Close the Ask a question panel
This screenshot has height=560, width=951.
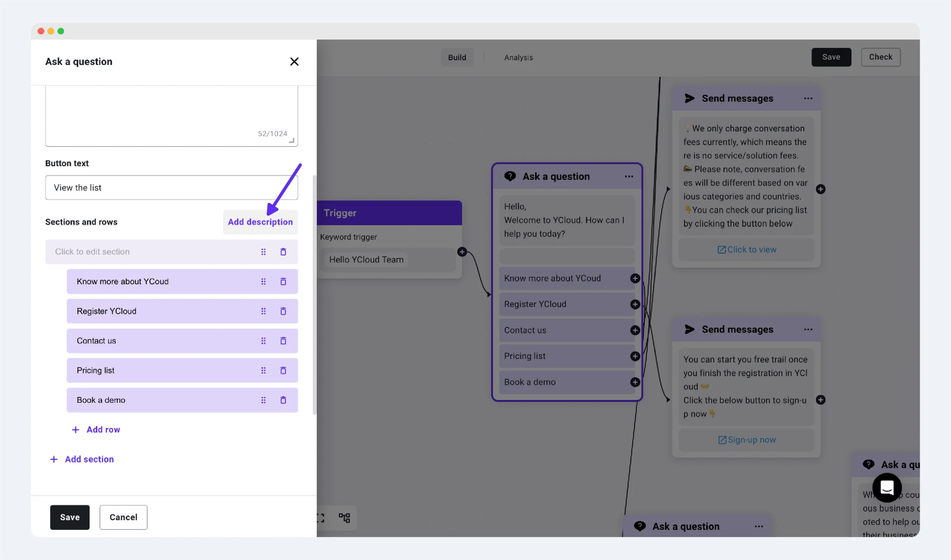[294, 61]
